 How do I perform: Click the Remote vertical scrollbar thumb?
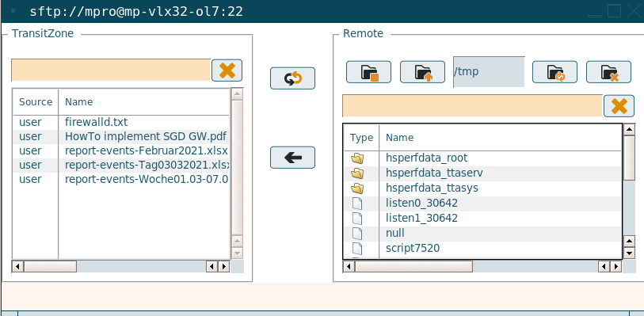point(629,158)
